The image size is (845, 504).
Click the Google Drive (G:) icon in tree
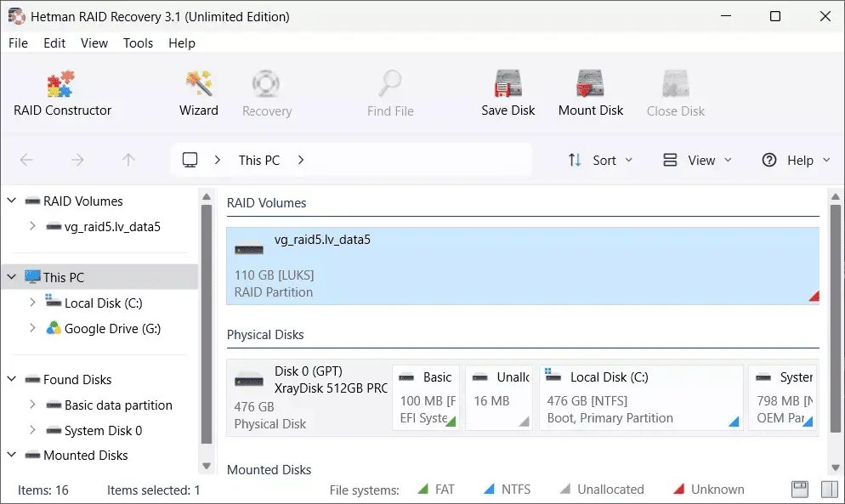53,328
